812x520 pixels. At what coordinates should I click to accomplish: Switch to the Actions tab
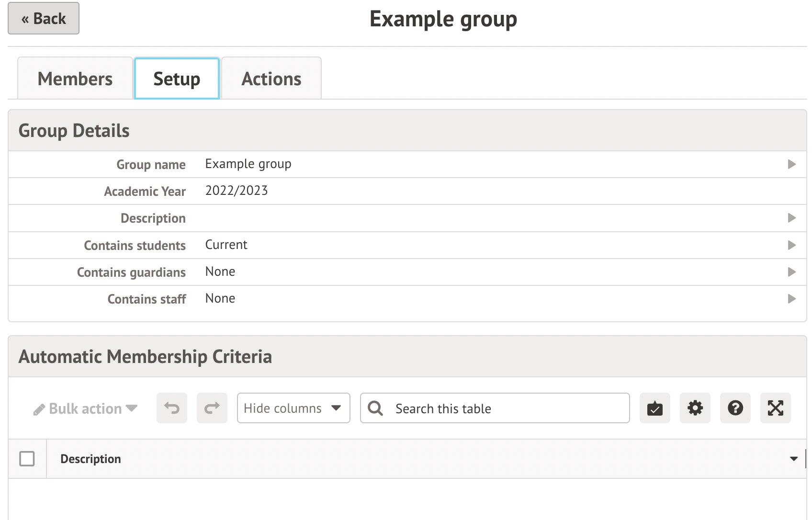coord(271,79)
